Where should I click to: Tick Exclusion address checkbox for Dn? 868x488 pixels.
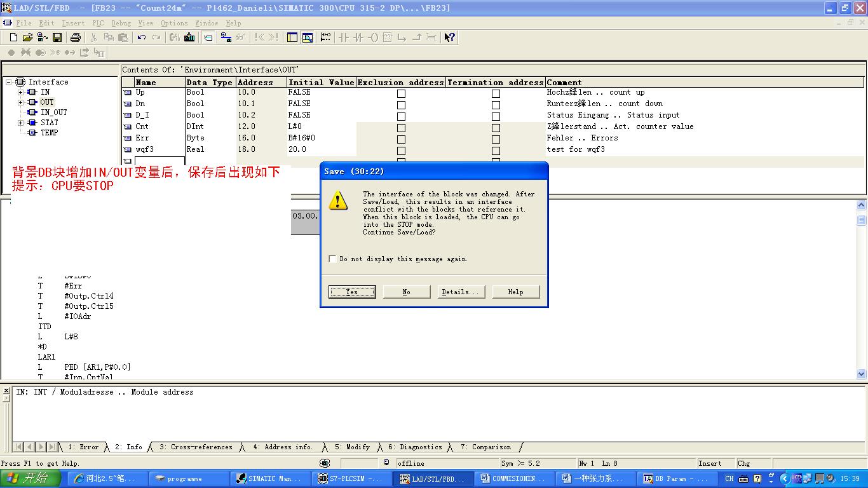point(401,105)
